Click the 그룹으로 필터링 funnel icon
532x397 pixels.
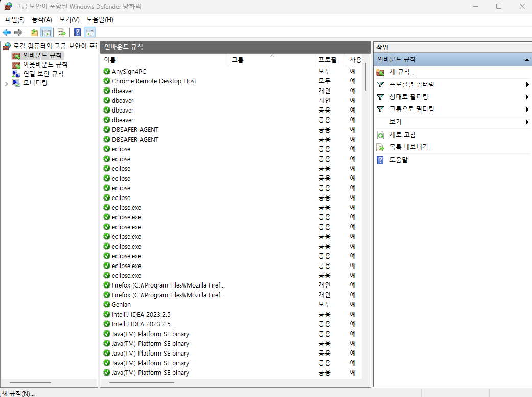380,109
